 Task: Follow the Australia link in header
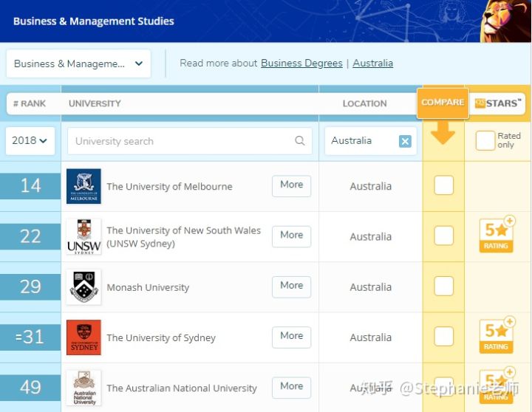pyautogui.click(x=372, y=63)
